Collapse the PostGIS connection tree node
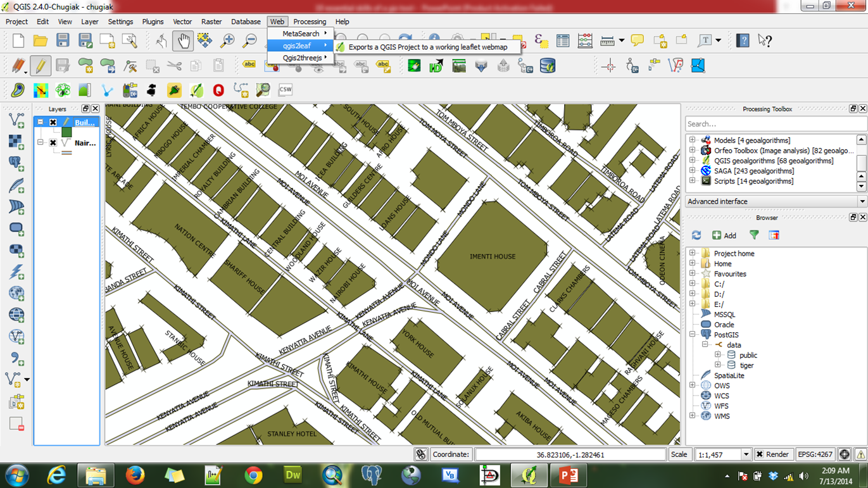The height and width of the screenshot is (488, 868). point(692,335)
